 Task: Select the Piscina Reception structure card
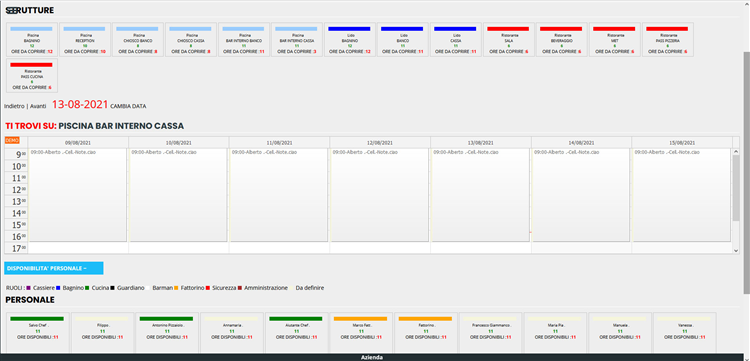pos(85,40)
